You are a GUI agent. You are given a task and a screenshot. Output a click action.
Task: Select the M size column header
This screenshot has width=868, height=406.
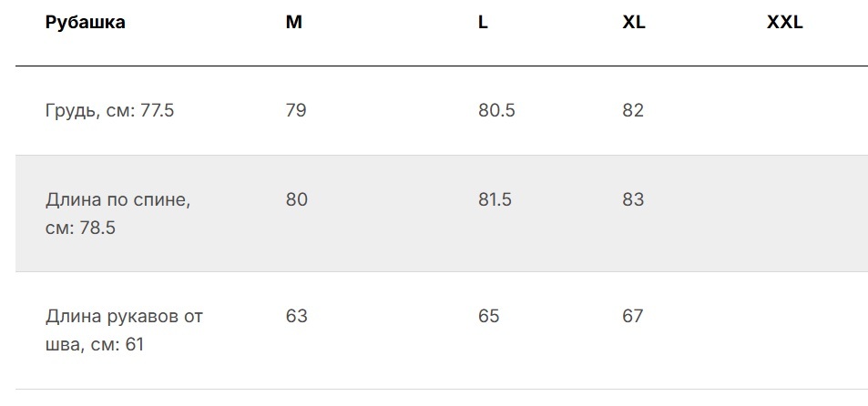point(294,23)
